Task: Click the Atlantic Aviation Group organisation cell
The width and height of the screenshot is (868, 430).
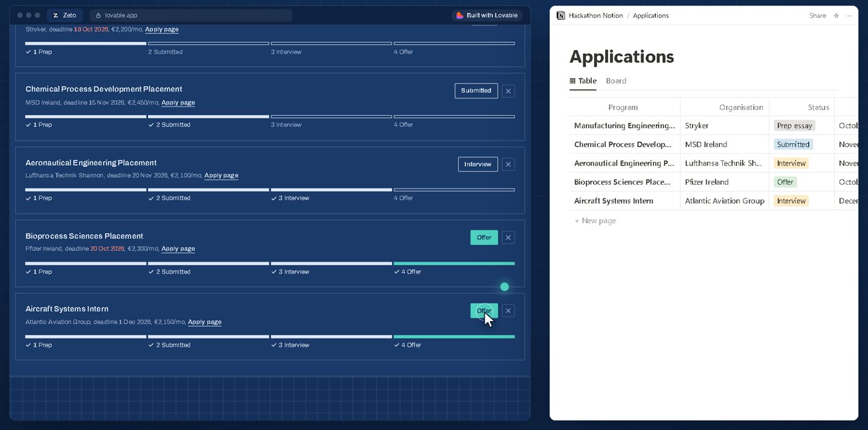Action: tap(725, 201)
